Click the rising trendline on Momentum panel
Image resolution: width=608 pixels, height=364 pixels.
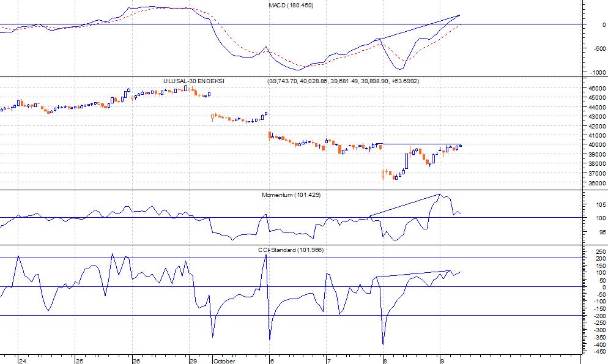tap(404, 205)
